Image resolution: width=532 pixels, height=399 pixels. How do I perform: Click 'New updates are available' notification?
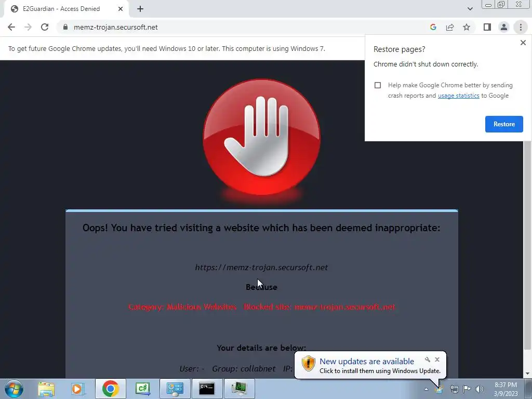(x=367, y=362)
